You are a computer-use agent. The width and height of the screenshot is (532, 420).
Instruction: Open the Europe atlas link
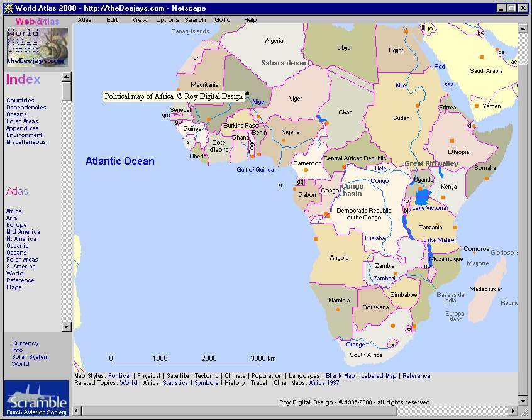pyautogui.click(x=16, y=225)
